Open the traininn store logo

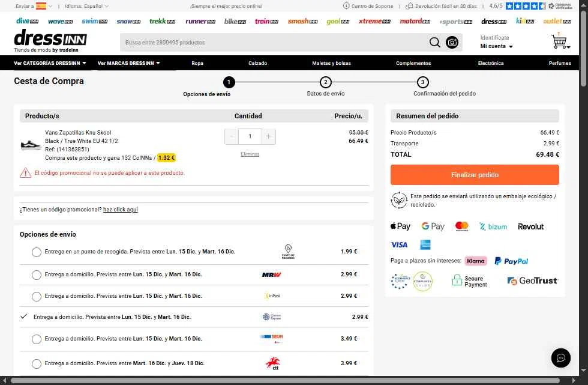(x=266, y=22)
